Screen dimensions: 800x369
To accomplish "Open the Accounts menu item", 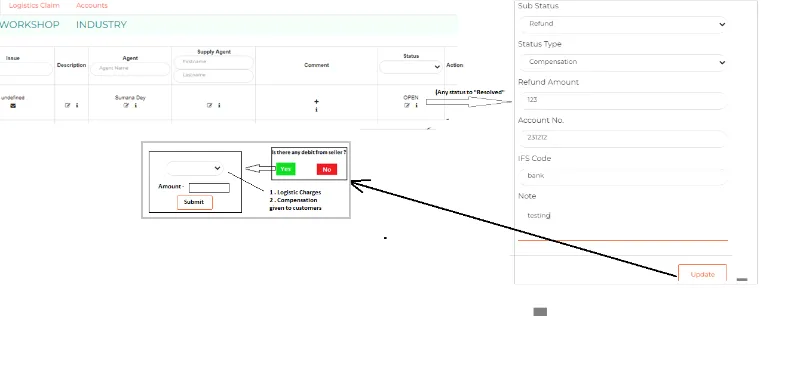I will click(92, 5).
